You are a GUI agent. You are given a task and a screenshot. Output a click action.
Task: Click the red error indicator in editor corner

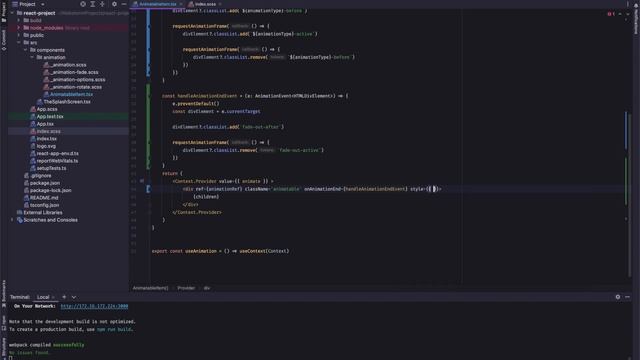point(611,14)
